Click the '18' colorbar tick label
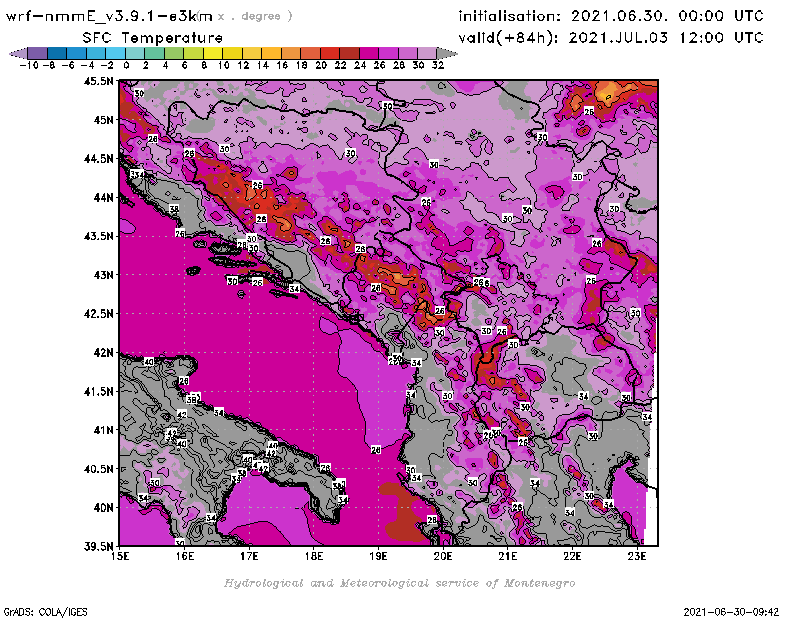The width and height of the screenshot is (800, 618). (302, 65)
